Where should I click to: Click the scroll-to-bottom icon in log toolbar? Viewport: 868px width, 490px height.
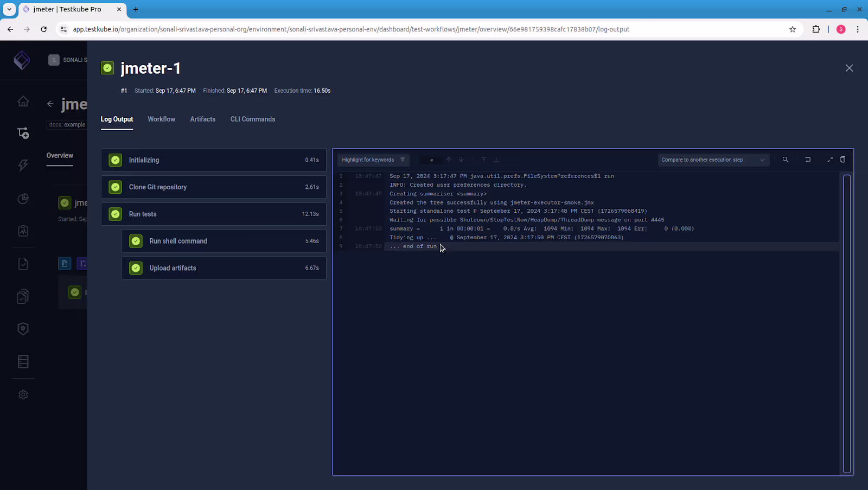point(496,160)
